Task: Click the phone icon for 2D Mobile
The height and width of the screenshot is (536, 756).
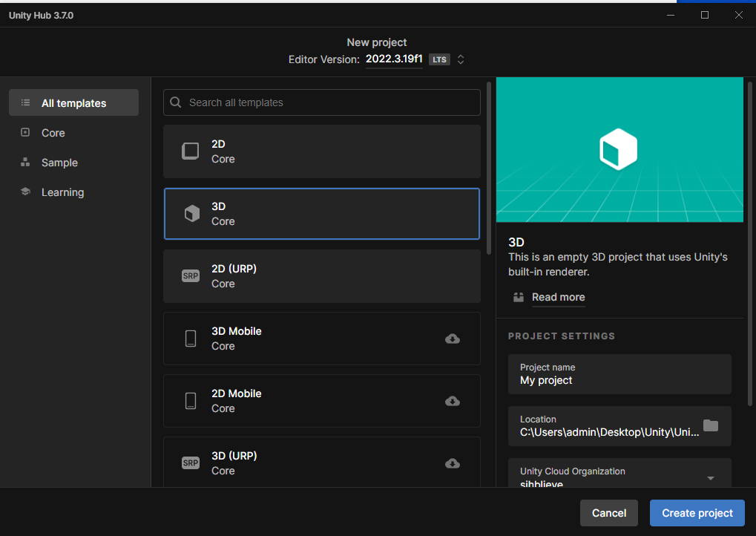Action: point(191,401)
